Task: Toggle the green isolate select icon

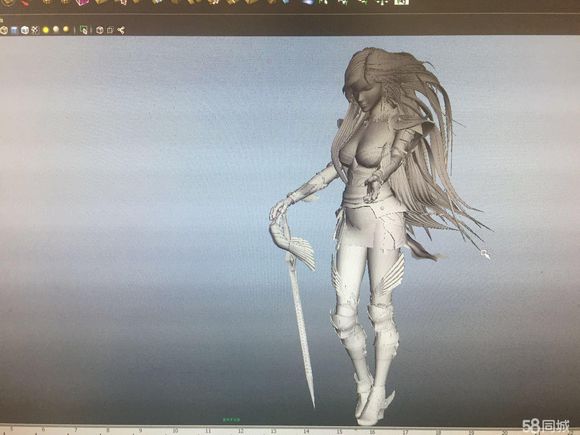Action: [x=84, y=30]
